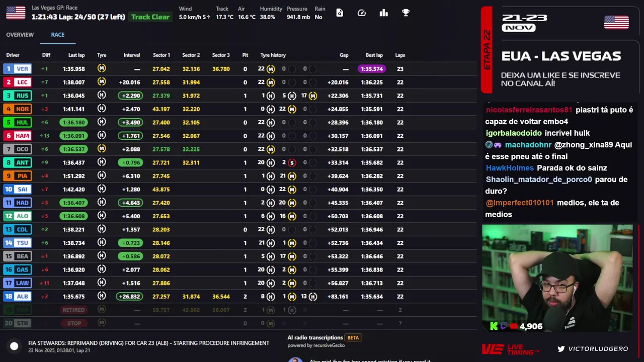Click RUS's medium tyre icon in tyre history
This screenshot has width=644, height=362.
click(313, 96)
